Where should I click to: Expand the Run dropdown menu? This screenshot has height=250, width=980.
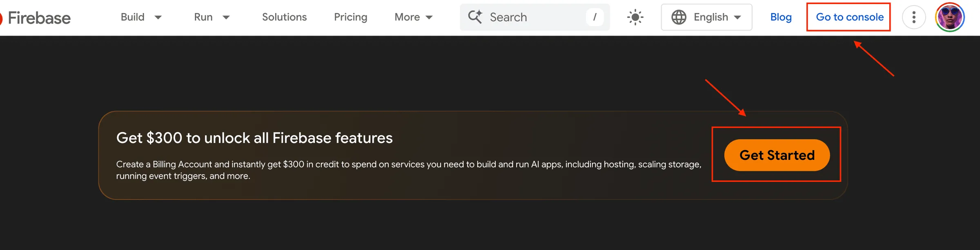(x=212, y=17)
